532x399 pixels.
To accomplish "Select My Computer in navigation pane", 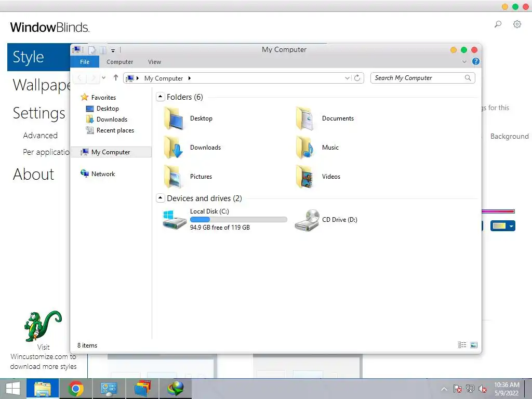I will coord(111,152).
